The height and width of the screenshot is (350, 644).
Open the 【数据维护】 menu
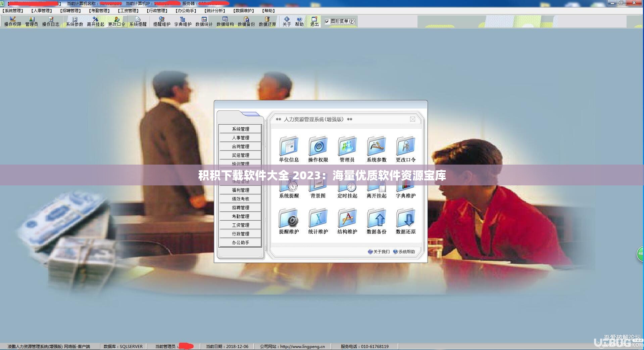pos(244,11)
